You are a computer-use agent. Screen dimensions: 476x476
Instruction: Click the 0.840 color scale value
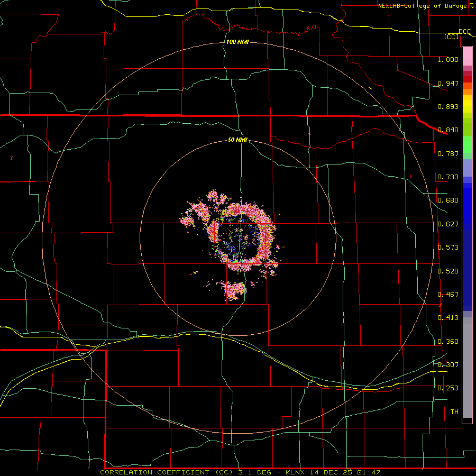[448, 130]
